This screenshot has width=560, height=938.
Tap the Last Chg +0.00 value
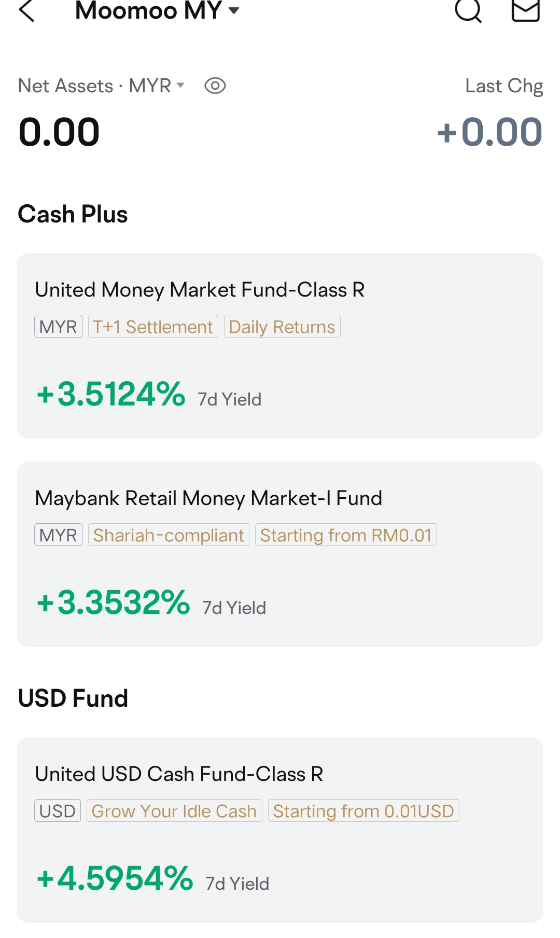click(x=490, y=132)
